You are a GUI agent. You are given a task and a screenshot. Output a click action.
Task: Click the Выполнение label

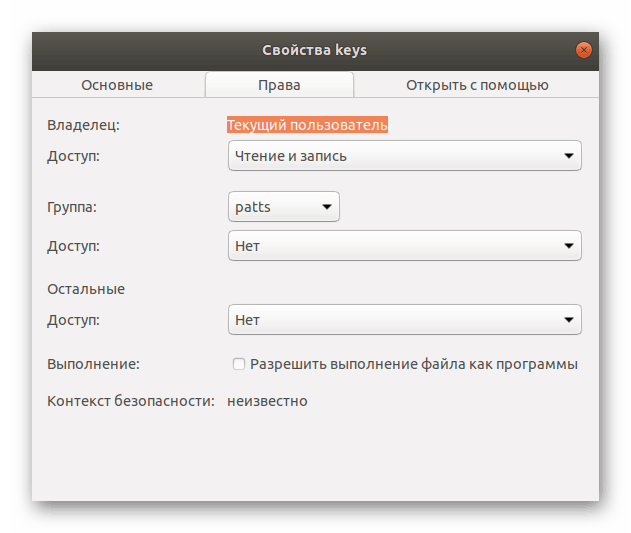click(x=93, y=364)
